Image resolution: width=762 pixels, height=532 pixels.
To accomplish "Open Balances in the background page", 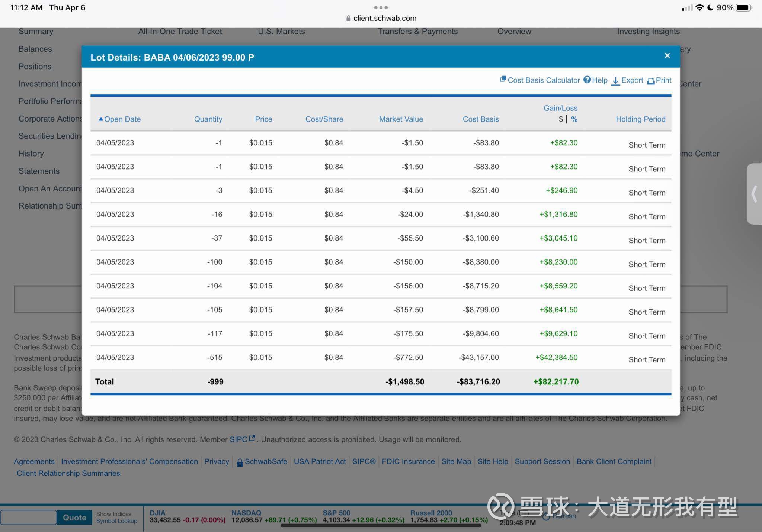I will tap(35, 49).
